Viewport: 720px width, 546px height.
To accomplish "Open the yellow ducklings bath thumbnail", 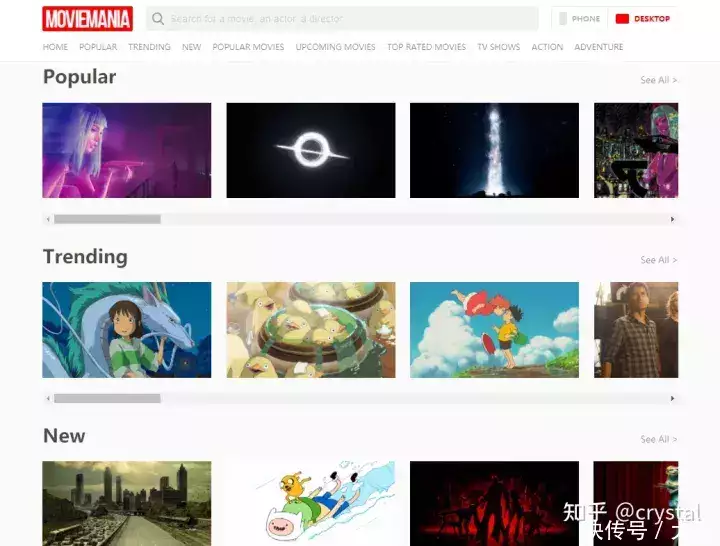I will [x=311, y=330].
